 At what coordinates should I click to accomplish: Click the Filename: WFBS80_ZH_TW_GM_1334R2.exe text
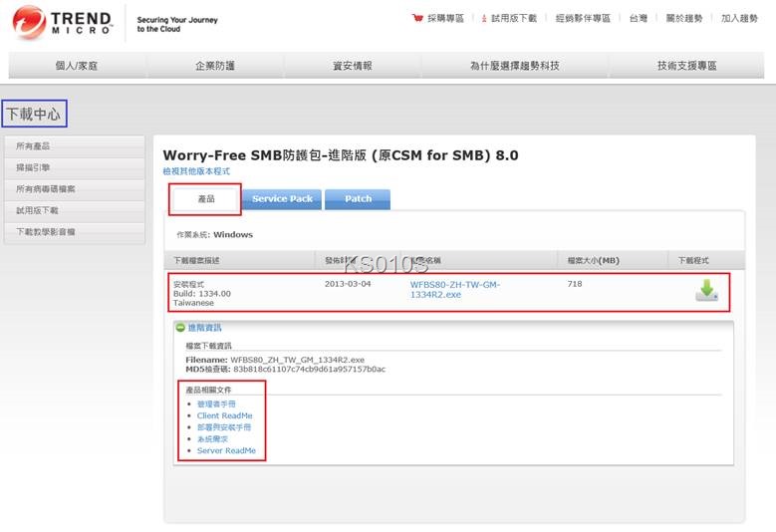(x=275, y=360)
